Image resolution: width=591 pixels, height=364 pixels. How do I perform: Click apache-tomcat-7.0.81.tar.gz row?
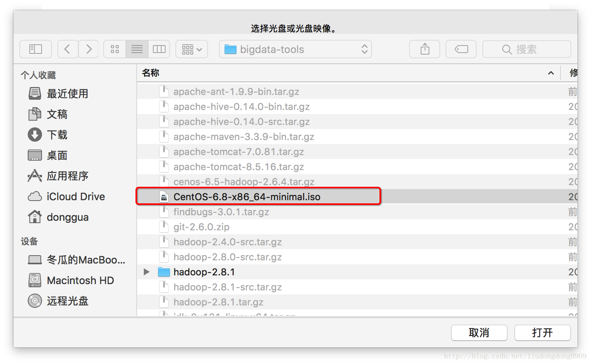[357, 152]
